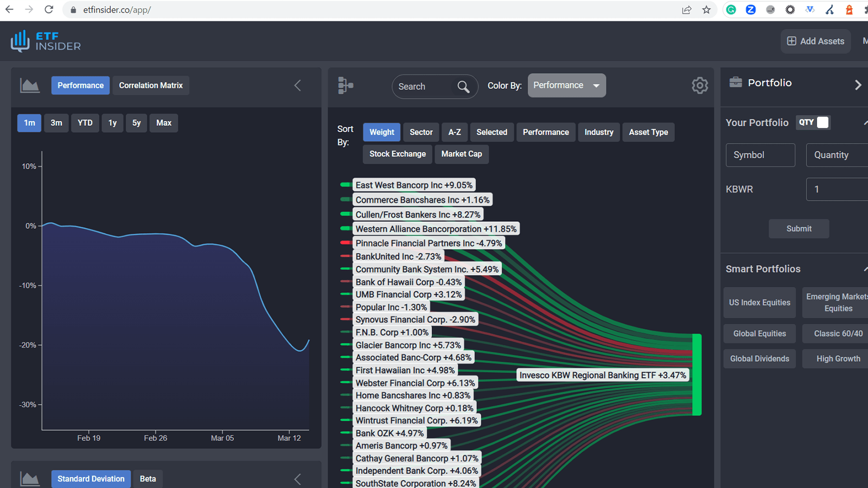868x488 pixels.
Task: Click the Add Assets button
Action: tap(816, 41)
